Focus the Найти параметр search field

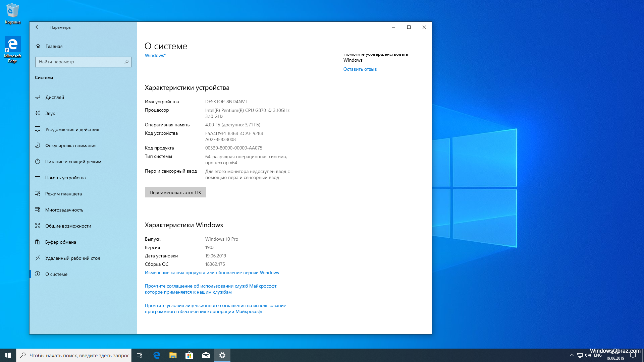tap(83, 62)
